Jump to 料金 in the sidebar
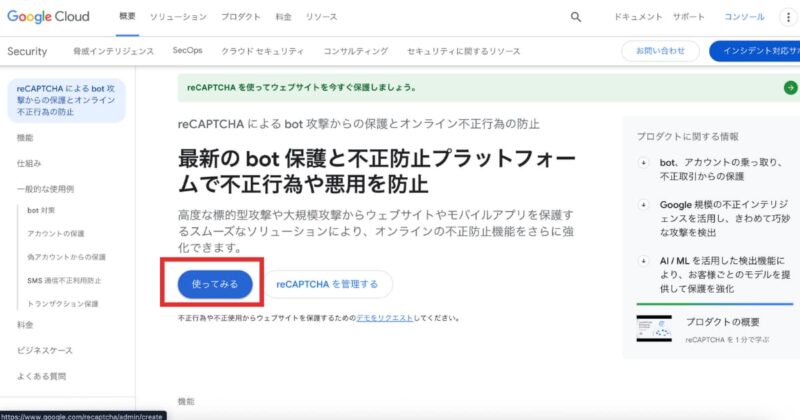Screen dimensions: 800x420 click(25, 325)
